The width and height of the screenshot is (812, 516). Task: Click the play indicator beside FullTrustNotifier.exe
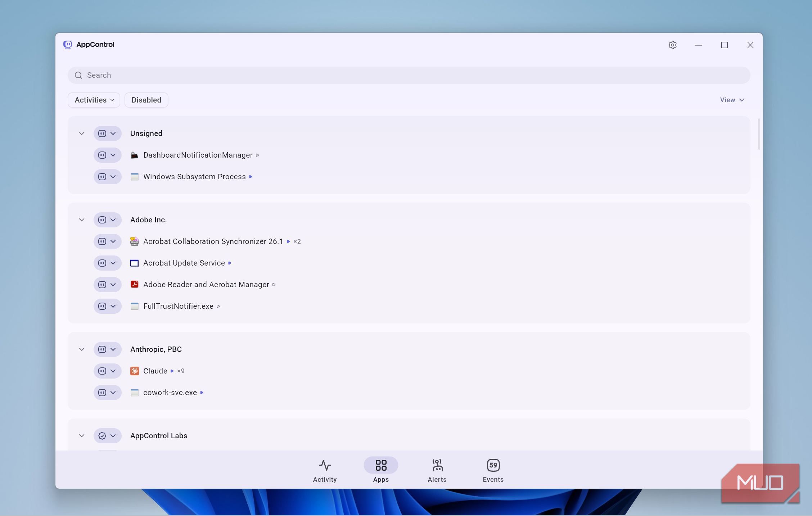point(218,306)
